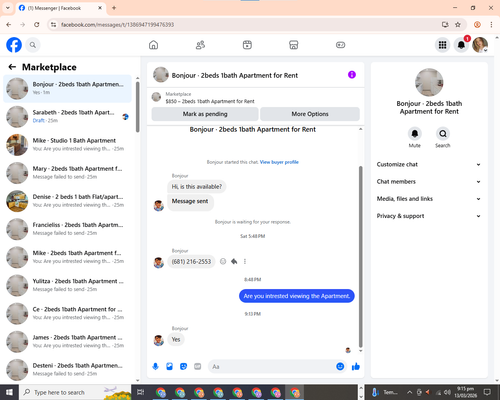The height and width of the screenshot is (400, 500).
Task: React to phone number message with emoji
Action: click(223, 261)
